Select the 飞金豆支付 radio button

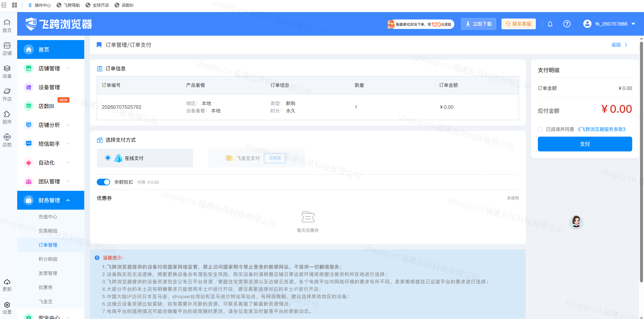[x=219, y=158]
